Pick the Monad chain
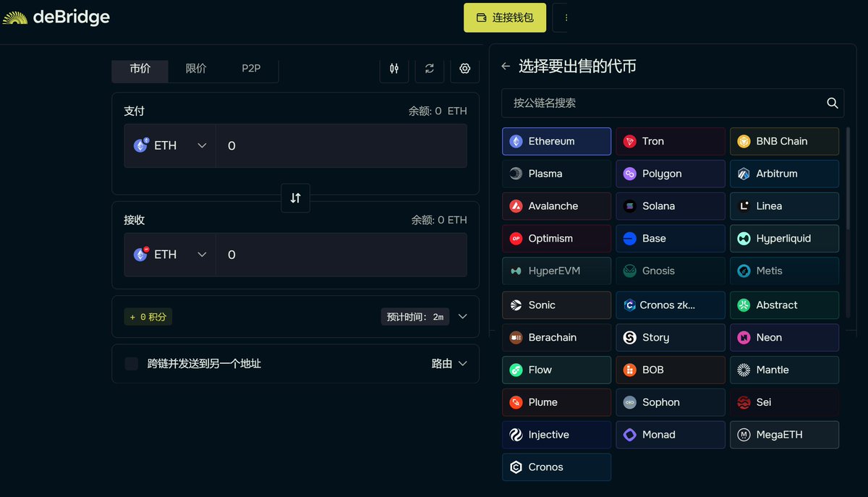The height and width of the screenshot is (497, 868). tap(671, 435)
